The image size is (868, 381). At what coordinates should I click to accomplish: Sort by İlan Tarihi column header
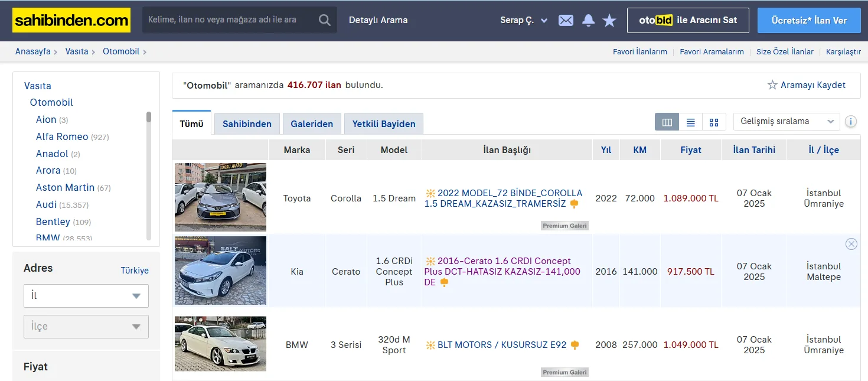pos(754,150)
